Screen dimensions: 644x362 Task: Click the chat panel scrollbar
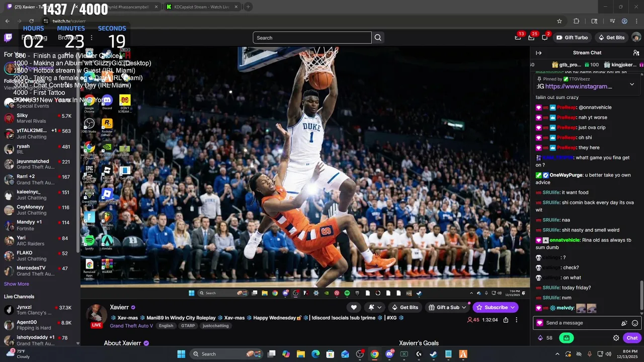(x=641, y=296)
